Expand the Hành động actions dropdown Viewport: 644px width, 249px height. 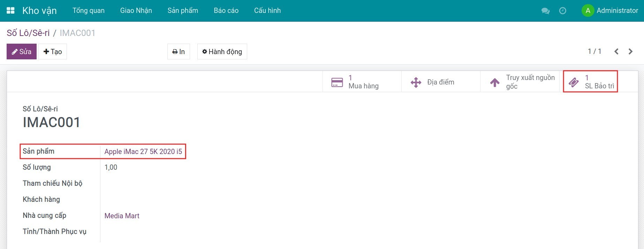(222, 52)
